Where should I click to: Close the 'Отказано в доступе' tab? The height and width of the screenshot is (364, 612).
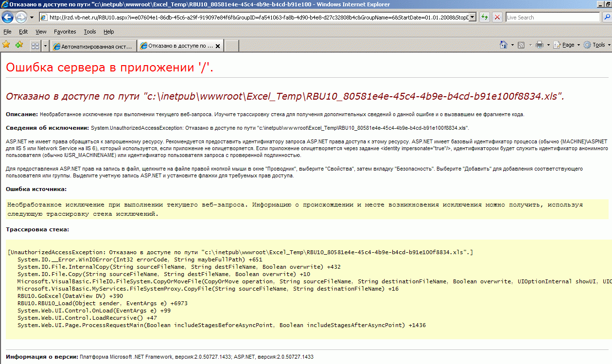click(218, 47)
